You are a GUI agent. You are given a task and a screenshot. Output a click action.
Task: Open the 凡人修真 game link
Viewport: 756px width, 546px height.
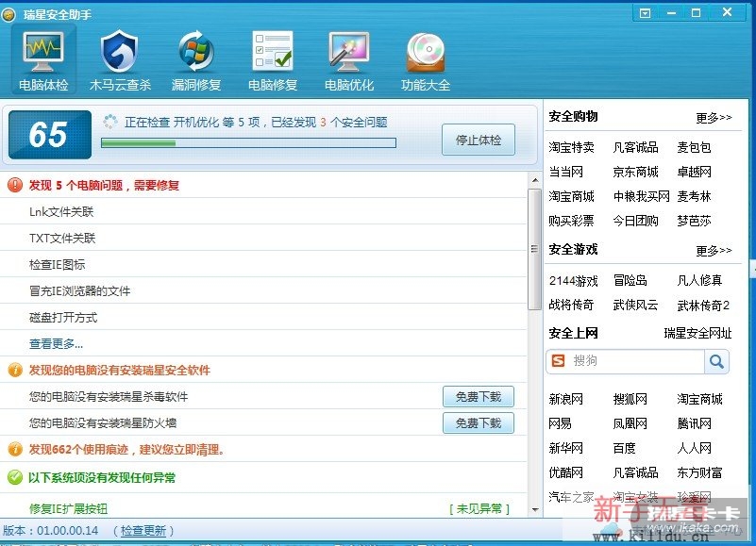point(699,280)
